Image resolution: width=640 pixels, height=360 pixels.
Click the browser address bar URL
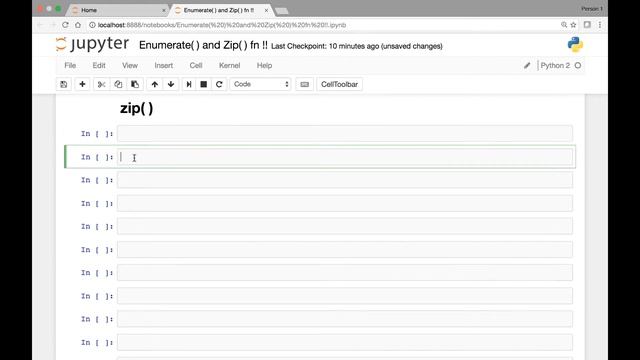click(222, 25)
